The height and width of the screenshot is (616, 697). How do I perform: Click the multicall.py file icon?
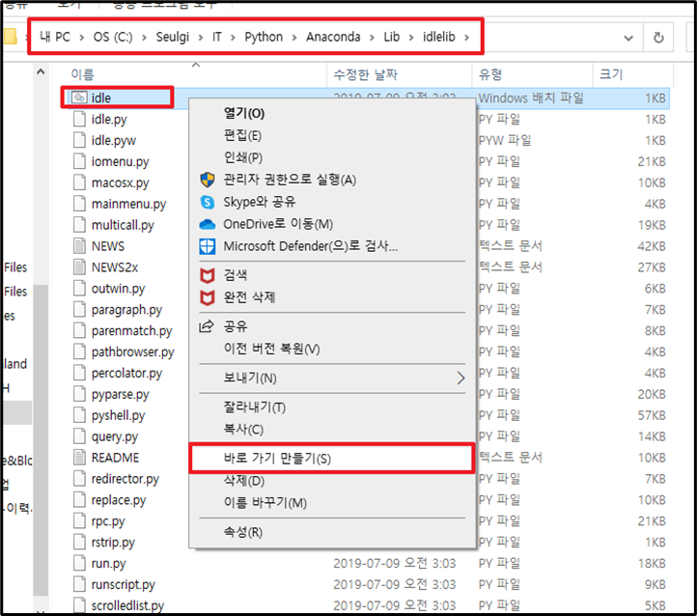point(79,224)
